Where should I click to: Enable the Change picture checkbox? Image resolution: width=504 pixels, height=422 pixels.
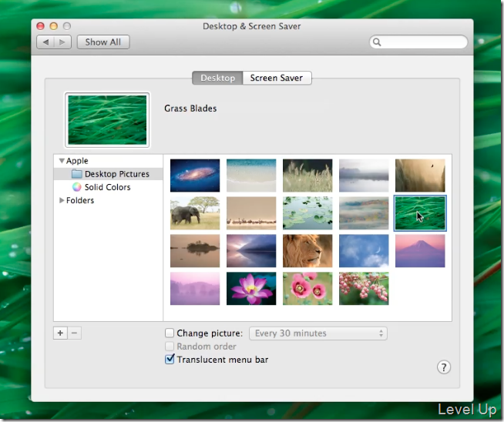tap(170, 333)
